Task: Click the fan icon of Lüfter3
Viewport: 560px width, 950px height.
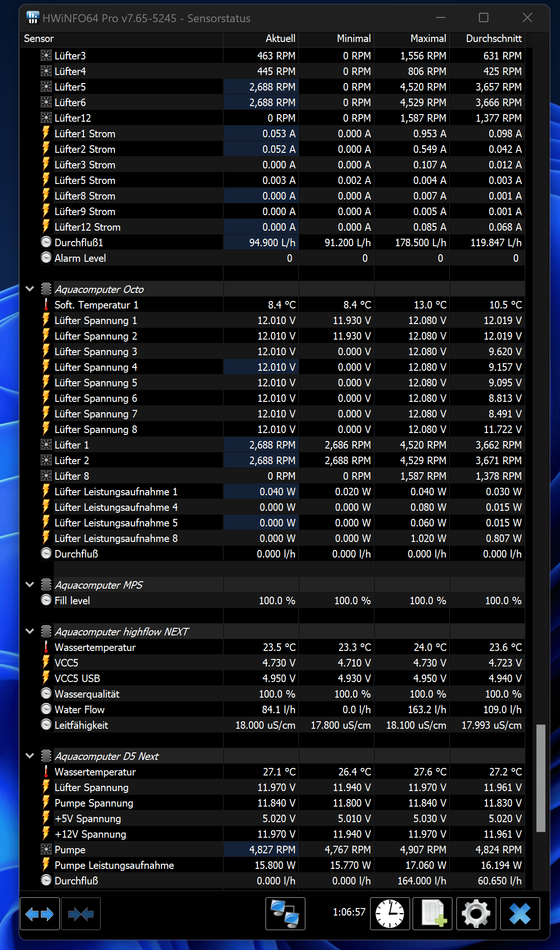Action: tap(46, 56)
